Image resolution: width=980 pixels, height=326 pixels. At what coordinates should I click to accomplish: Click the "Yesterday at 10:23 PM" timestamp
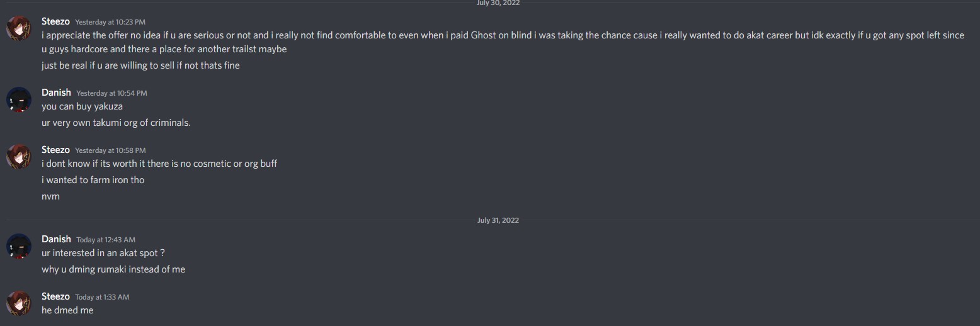[110, 22]
